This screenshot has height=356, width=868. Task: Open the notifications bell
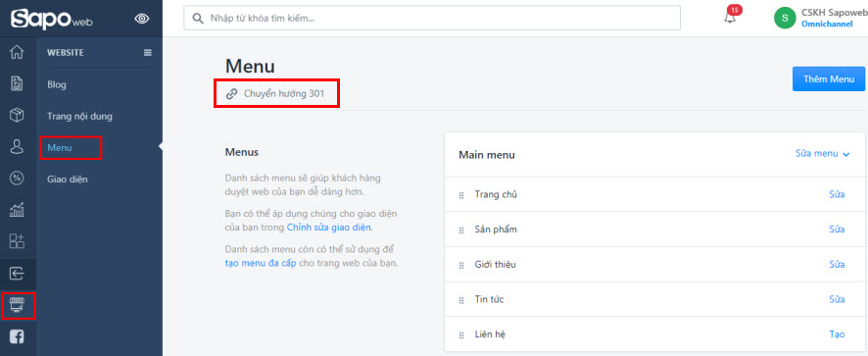point(731,17)
